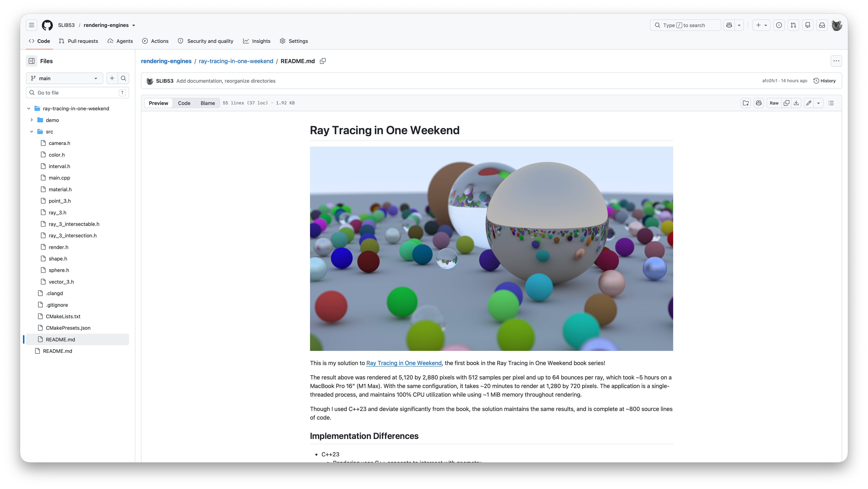Screen dimensions: 868x489
Task: Open commit afc0fc1 link
Action: 770,81
